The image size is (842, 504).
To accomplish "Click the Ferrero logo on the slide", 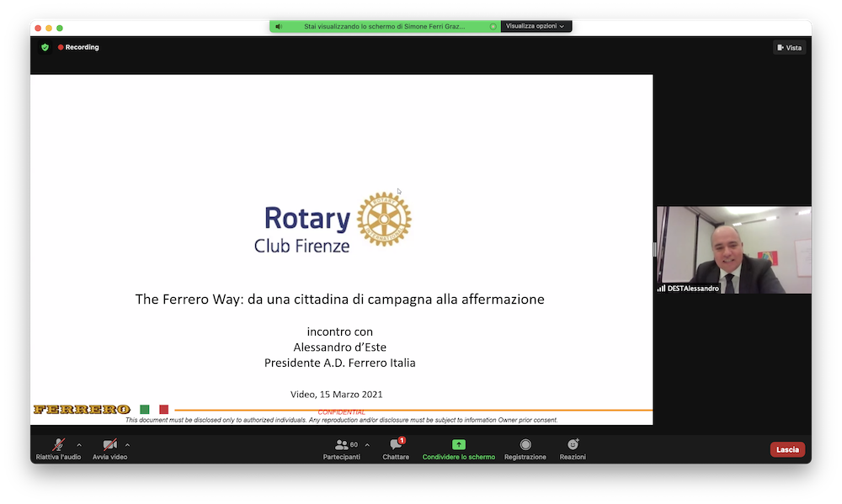I will 82,410.
